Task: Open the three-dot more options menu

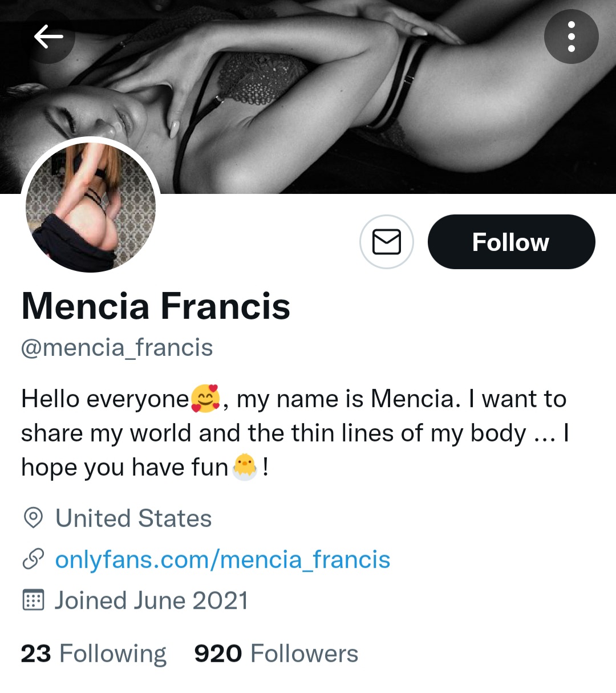Action: (x=571, y=37)
